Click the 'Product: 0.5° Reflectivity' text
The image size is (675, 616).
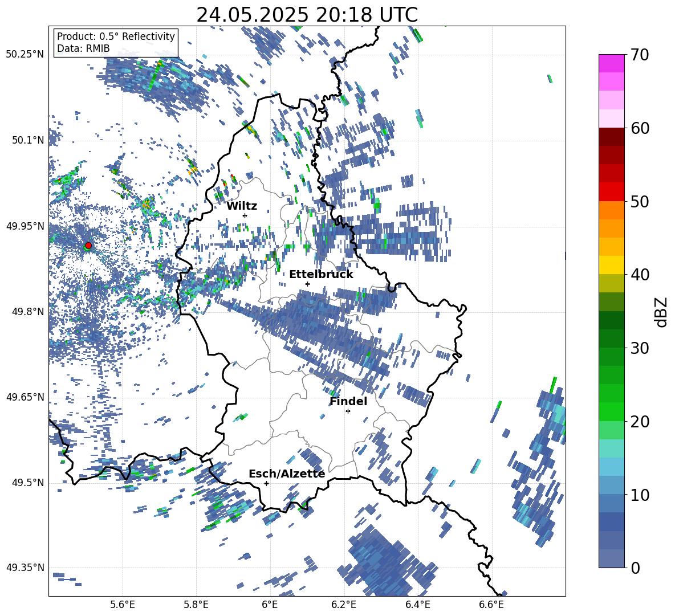[116, 36]
